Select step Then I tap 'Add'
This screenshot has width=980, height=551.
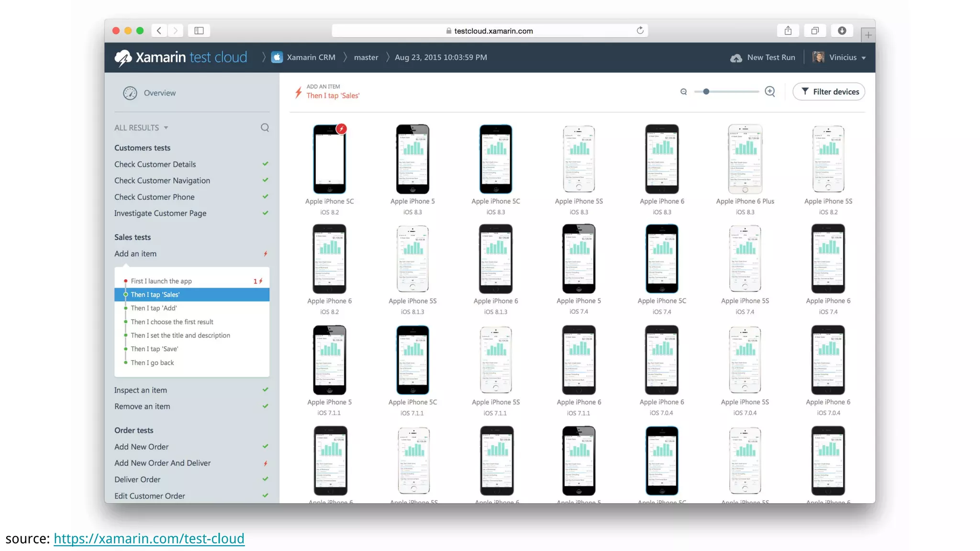(192, 309)
